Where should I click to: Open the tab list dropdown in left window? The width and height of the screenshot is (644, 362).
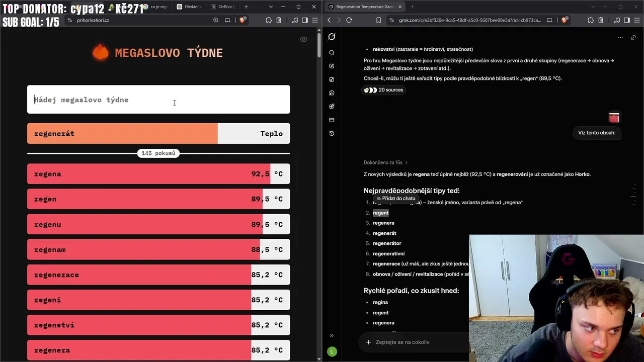271,7
